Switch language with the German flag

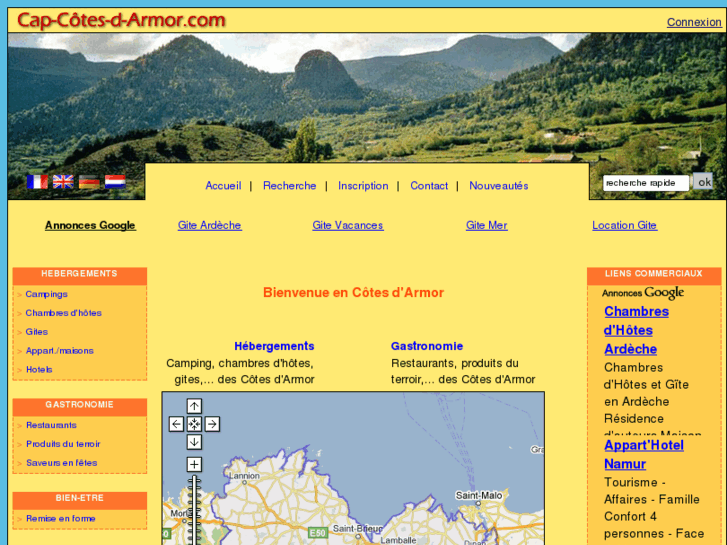[89, 182]
